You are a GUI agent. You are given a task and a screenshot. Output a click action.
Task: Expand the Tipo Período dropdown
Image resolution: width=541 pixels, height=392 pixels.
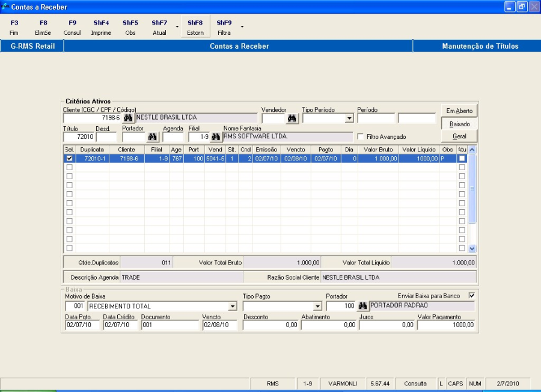coord(349,118)
